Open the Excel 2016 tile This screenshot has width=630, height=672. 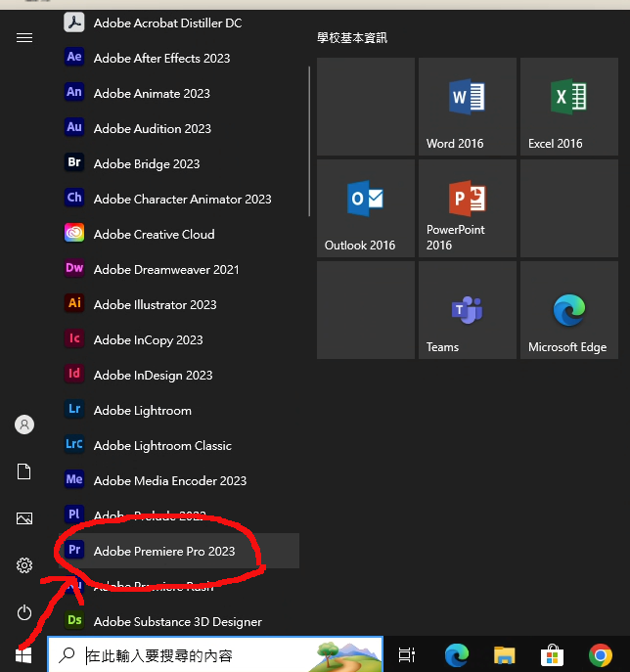pyautogui.click(x=568, y=106)
